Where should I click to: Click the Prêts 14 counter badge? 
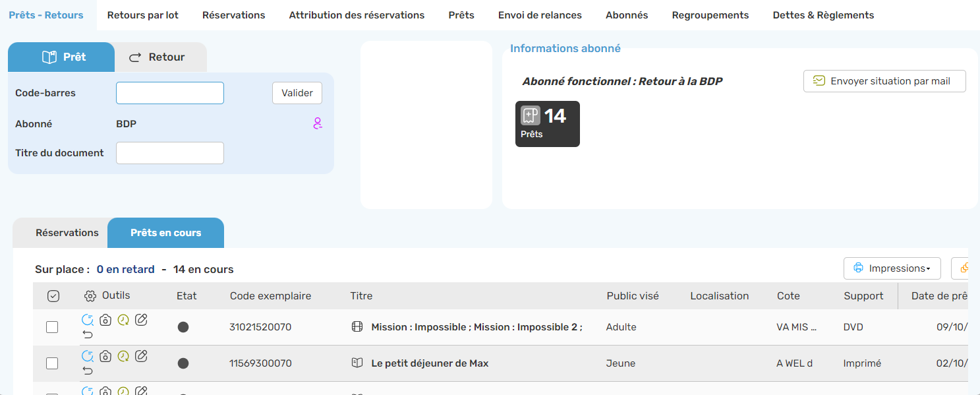point(548,124)
